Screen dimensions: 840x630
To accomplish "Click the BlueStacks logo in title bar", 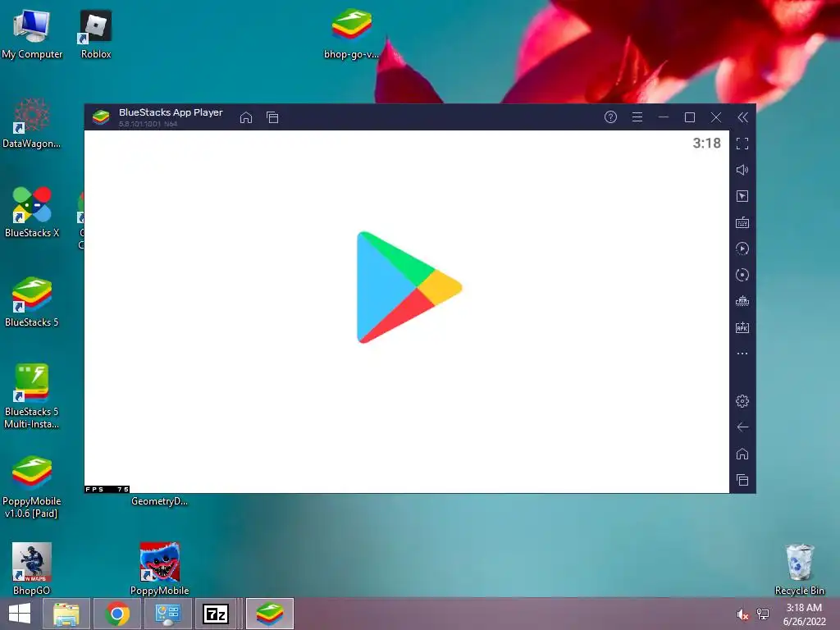I will click(101, 116).
